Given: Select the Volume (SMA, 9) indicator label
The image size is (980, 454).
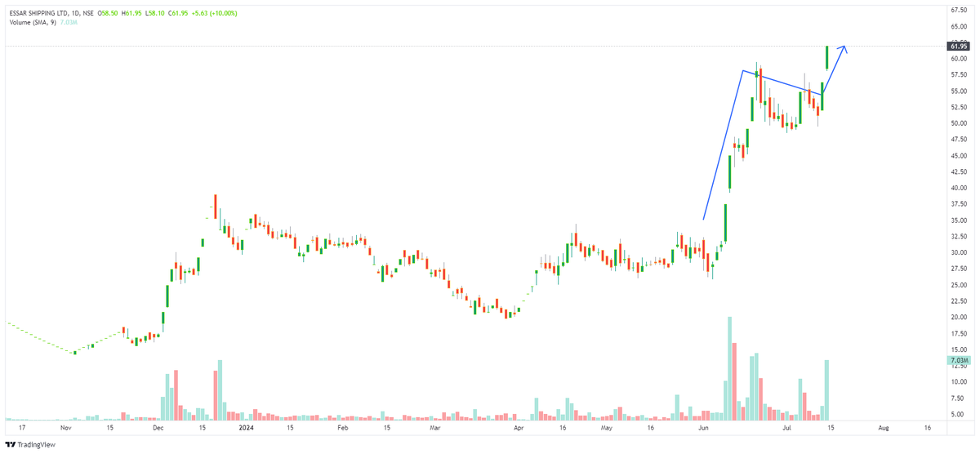Looking at the screenshot, I should pyautogui.click(x=33, y=21).
